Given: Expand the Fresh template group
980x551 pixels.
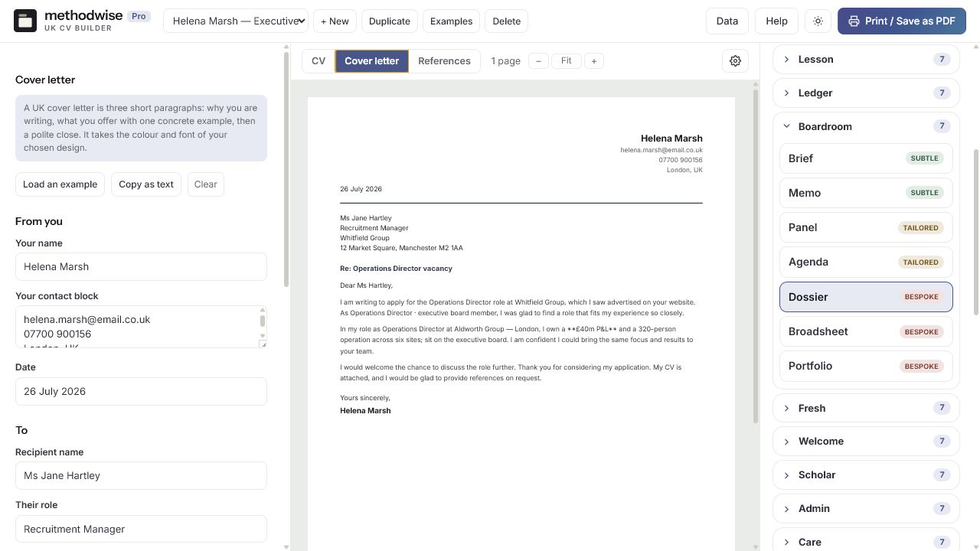Looking at the screenshot, I should pyautogui.click(x=866, y=408).
